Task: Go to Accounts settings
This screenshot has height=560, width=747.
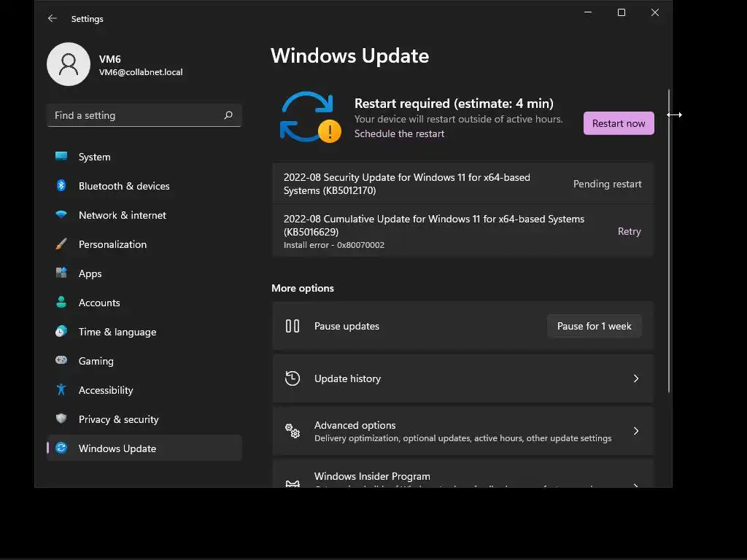Action: tap(144, 303)
